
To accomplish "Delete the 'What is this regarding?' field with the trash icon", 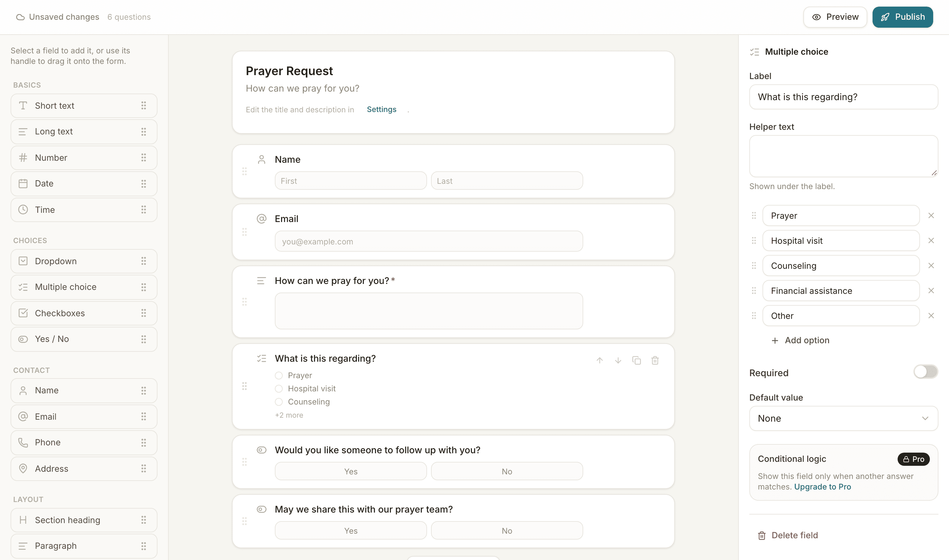I will pos(655,360).
